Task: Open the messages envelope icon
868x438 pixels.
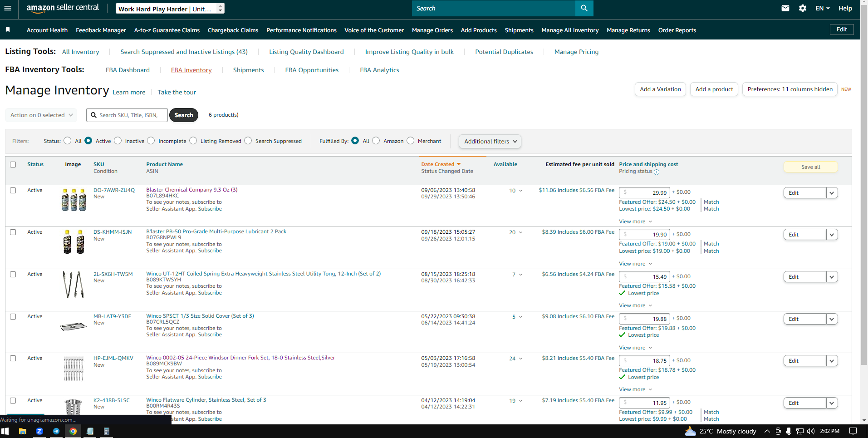Action: tap(785, 8)
